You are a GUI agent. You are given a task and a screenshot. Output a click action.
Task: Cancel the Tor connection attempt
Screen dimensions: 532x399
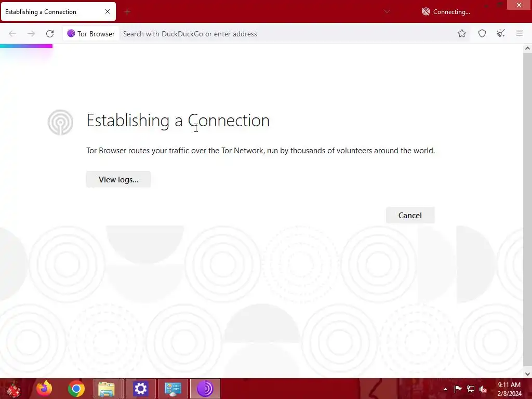pyautogui.click(x=410, y=216)
